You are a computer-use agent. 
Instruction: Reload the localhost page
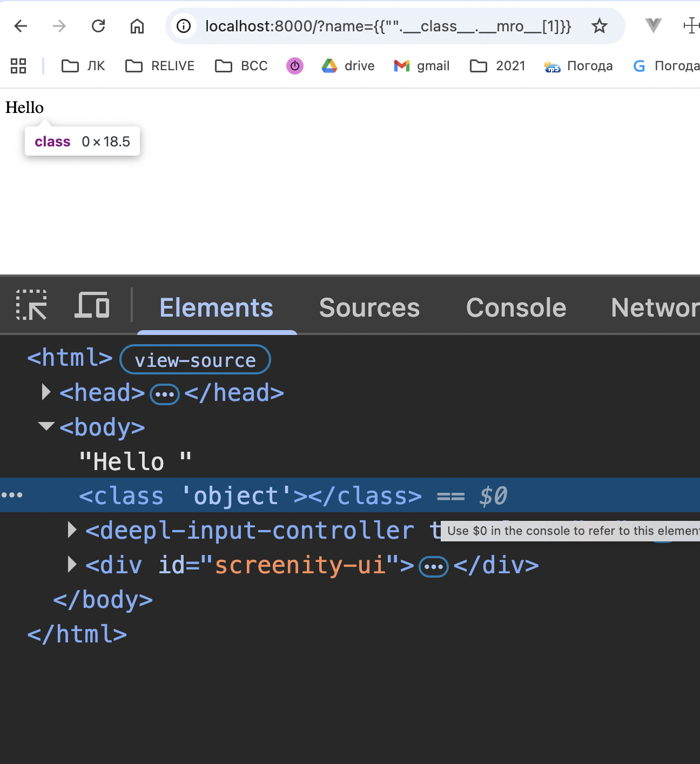pos(98,26)
